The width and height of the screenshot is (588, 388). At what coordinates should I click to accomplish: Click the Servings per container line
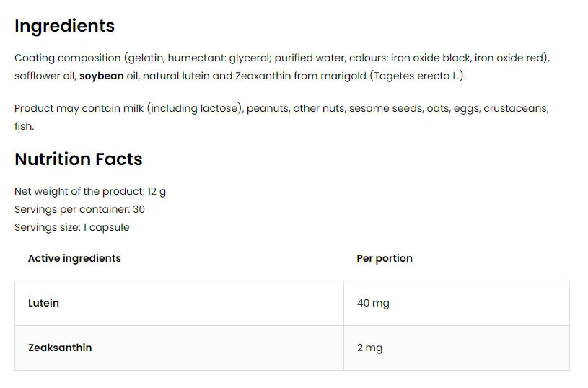pyautogui.click(x=79, y=209)
